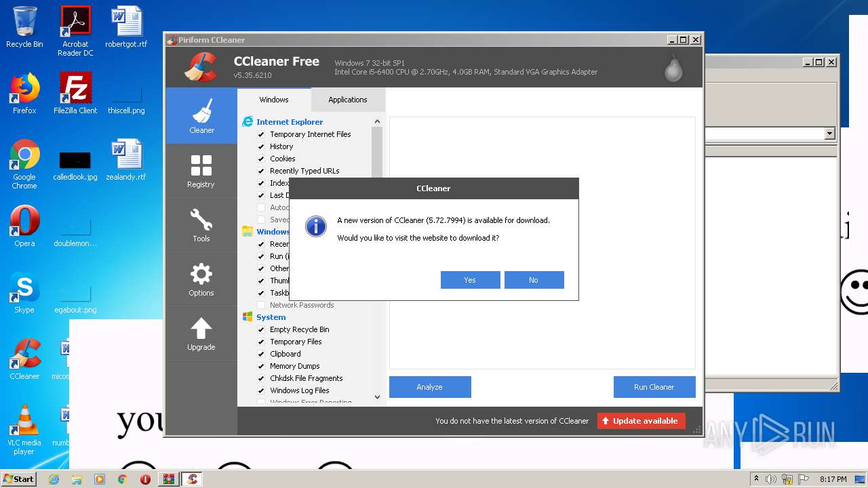This screenshot has width=868, height=488.
Task: Uncheck Empty Recycle Bin
Action: coord(261,329)
